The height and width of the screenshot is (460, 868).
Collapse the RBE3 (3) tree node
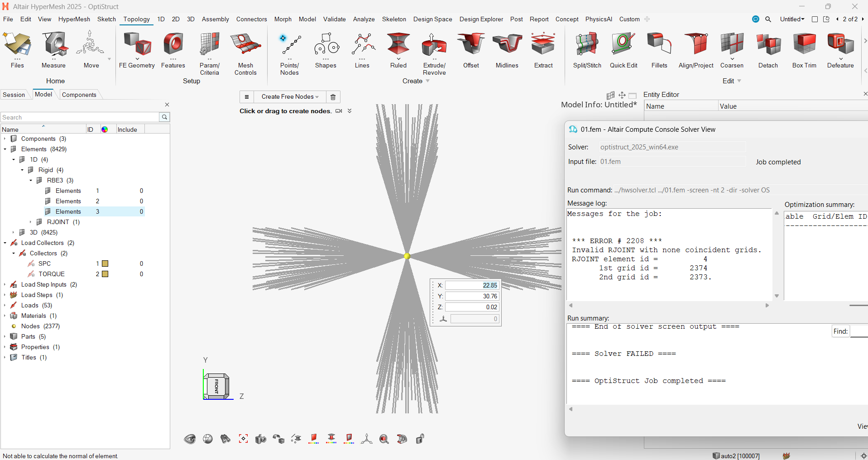(30, 180)
